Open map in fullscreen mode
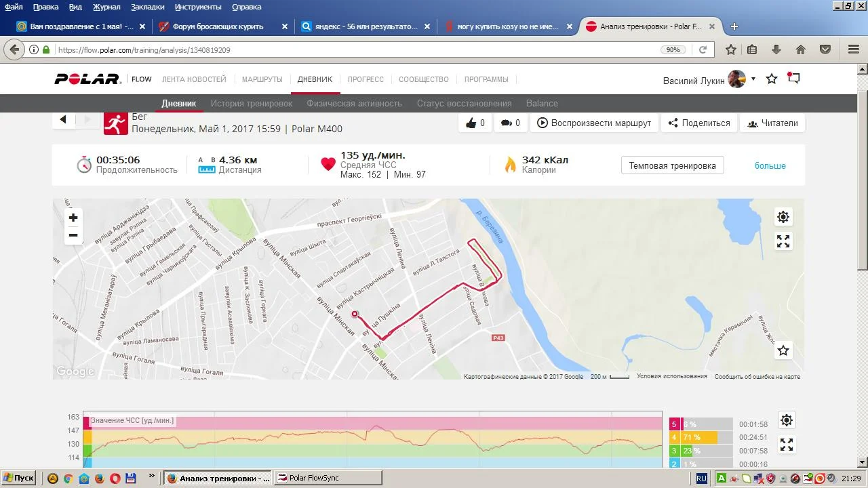Image resolution: width=868 pixels, height=488 pixels. [x=783, y=241]
